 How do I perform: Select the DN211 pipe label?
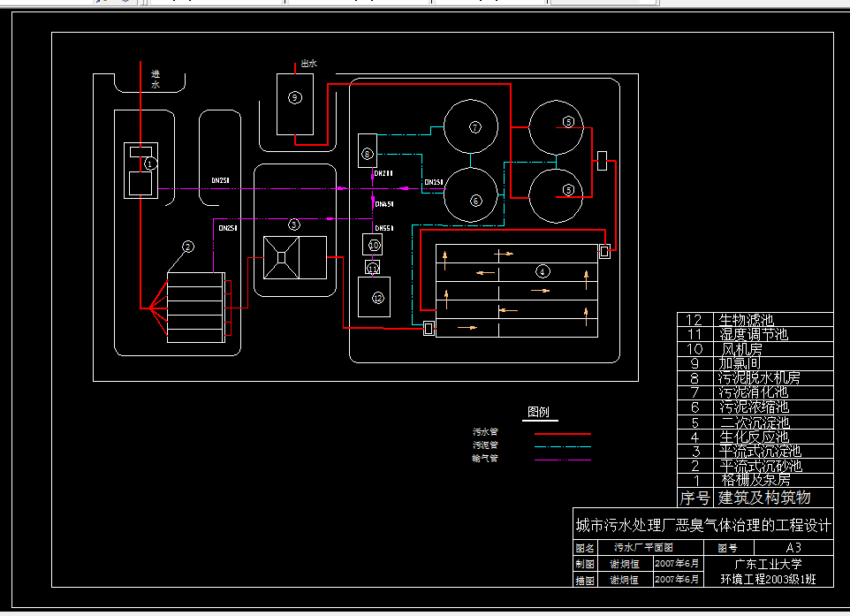[x=383, y=173]
